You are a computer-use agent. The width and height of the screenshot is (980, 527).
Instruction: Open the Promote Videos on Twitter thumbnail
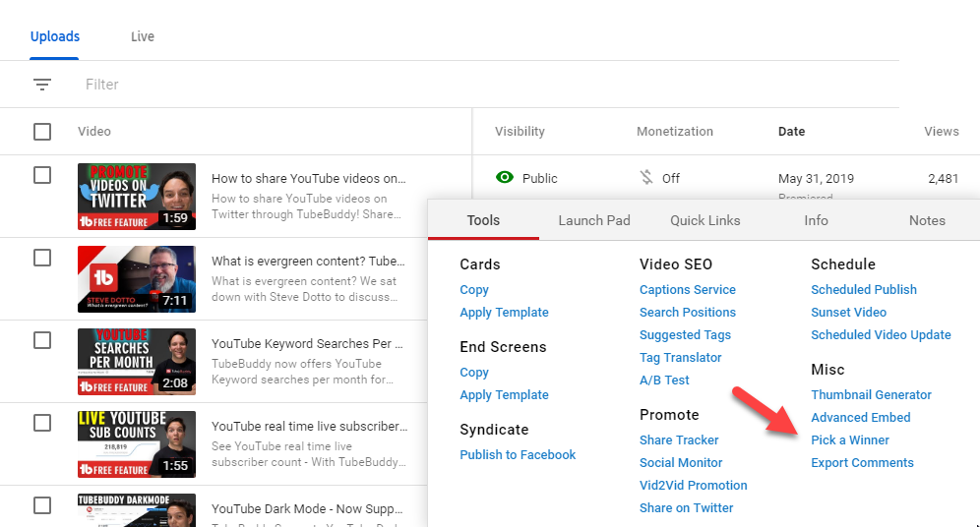pos(137,197)
